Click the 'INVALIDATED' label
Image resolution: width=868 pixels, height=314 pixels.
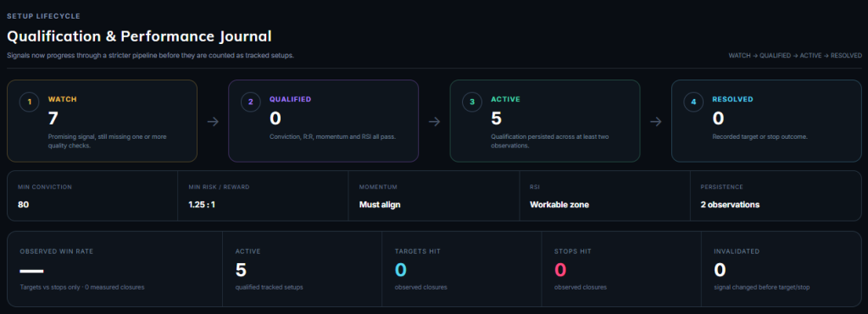point(737,251)
